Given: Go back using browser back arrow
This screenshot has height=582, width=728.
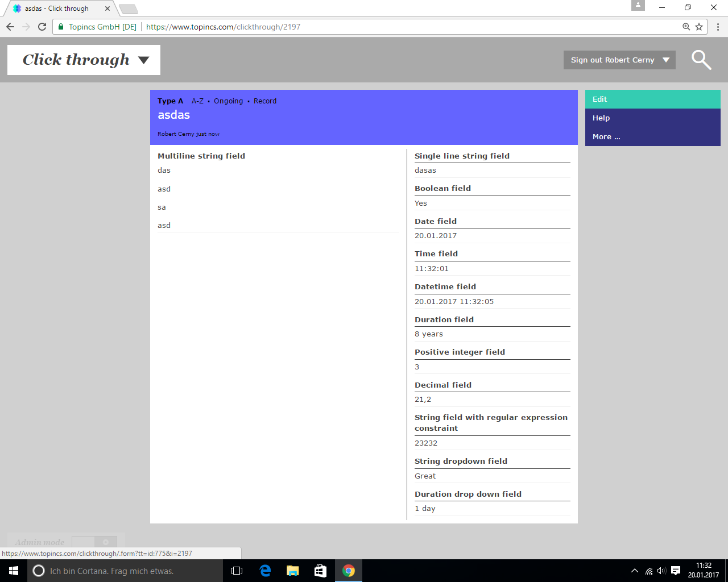Looking at the screenshot, I should click(x=10, y=27).
